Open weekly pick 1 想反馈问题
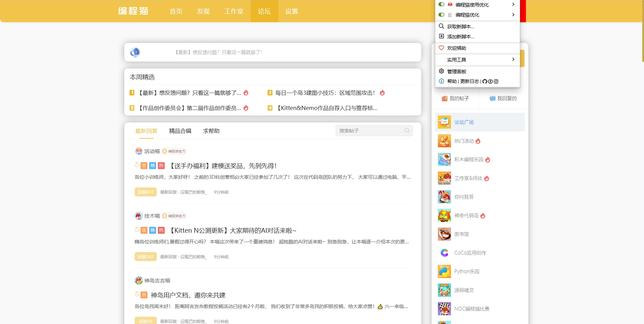 [x=189, y=93]
